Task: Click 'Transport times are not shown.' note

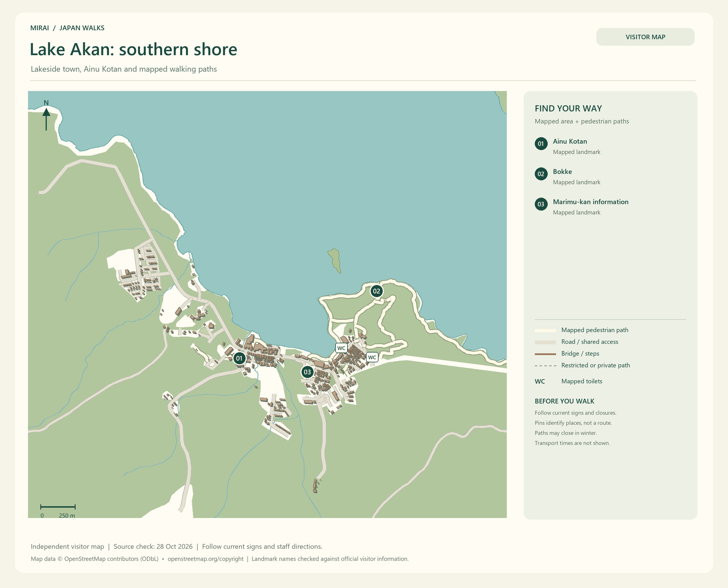Action: click(572, 443)
